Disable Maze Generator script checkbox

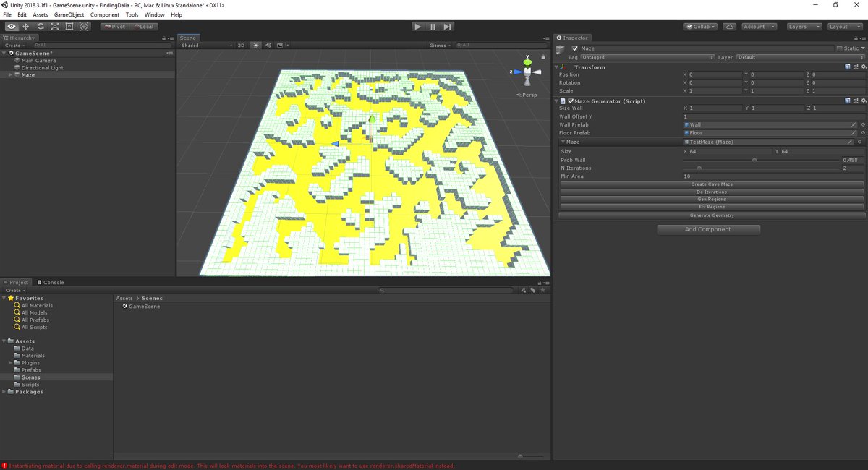point(571,101)
